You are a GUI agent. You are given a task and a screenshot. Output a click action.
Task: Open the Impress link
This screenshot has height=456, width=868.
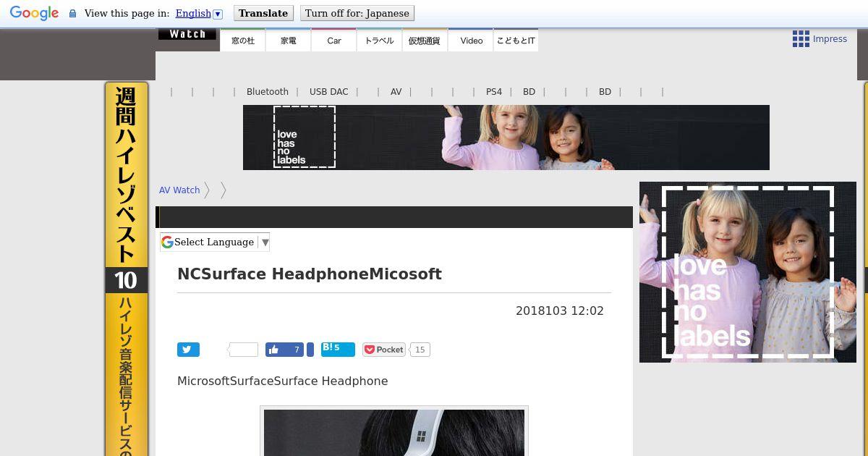[830, 39]
